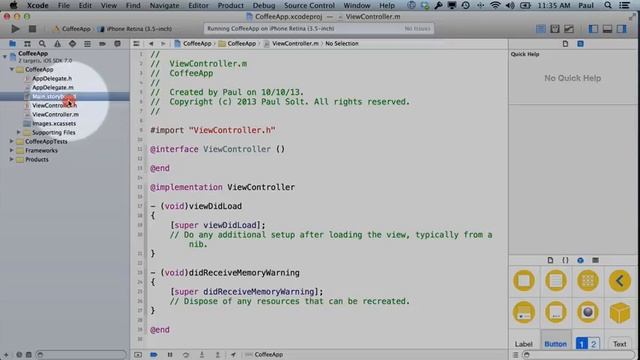Toggle the Navigator pane visibility
The height and width of the screenshot is (360, 640).
593,29
